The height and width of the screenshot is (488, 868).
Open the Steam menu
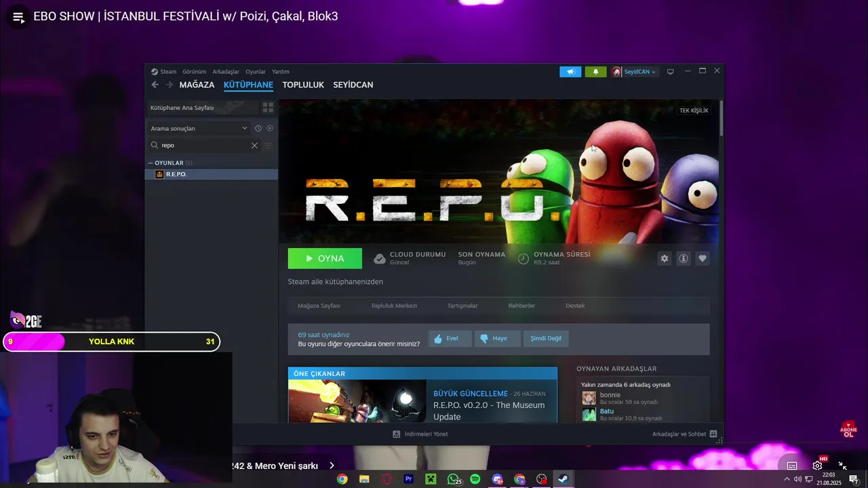click(x=164, y=71)
